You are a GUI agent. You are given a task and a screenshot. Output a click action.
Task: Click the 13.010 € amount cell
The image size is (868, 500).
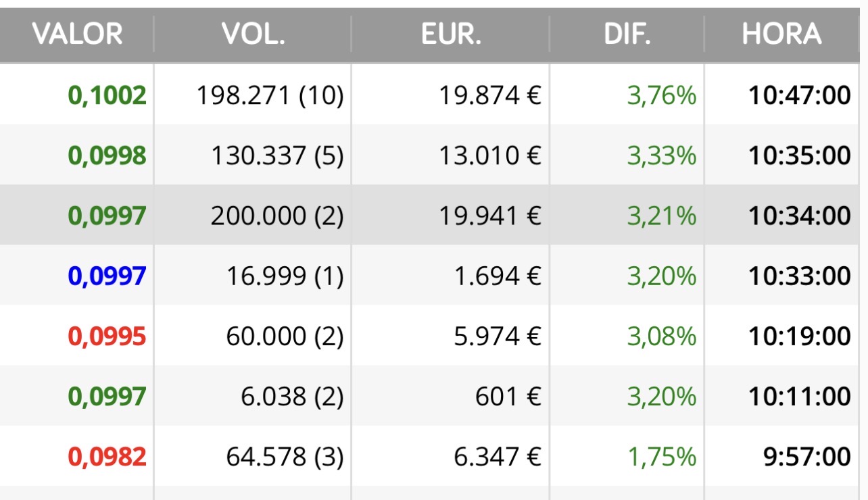coord(490,156)
